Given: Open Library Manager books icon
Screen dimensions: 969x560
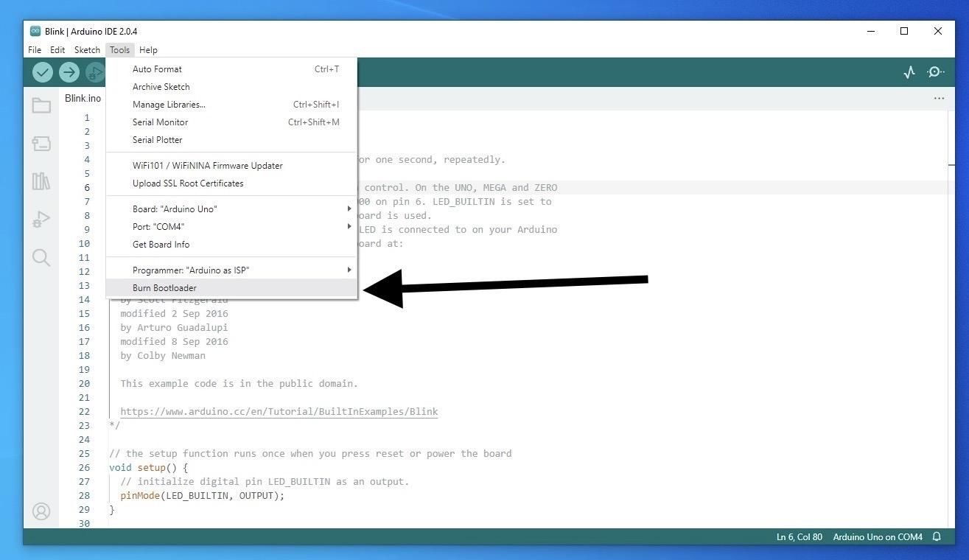Looking at the screenshot, I should click(41, 181).
